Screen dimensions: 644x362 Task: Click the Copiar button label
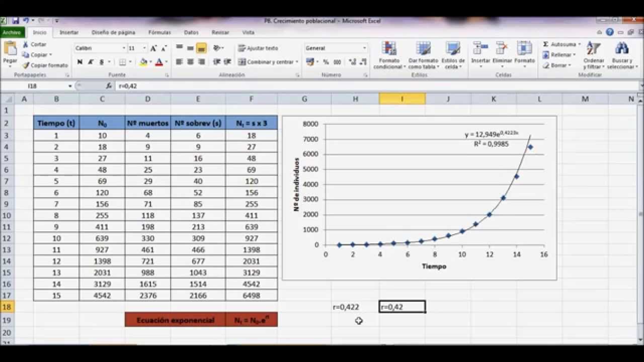point(39,55)
